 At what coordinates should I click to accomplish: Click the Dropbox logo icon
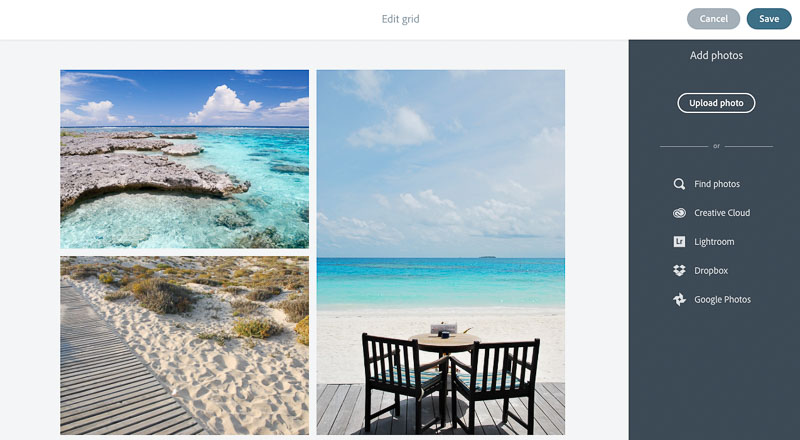[x=679, y=271]
